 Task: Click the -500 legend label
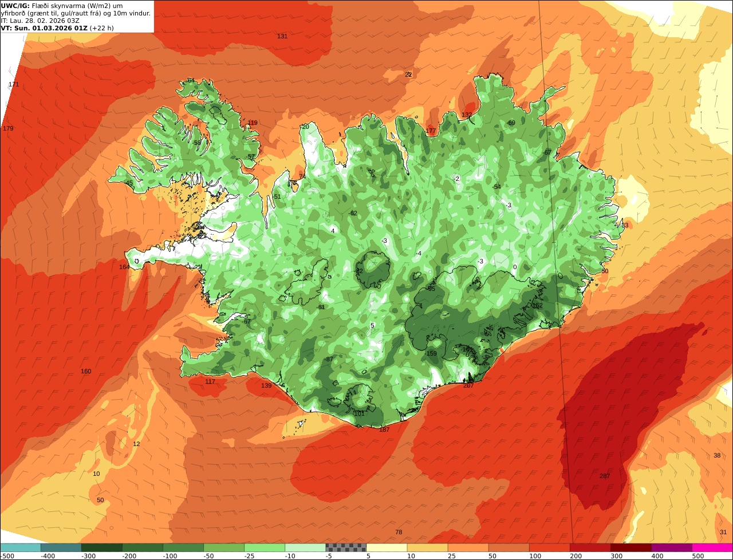coord(7,556)
